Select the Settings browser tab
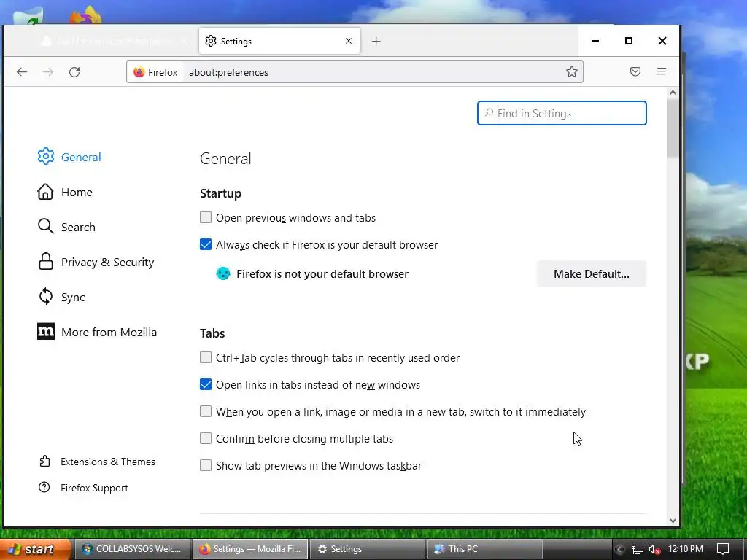The height and width of the screenshot is (560, 747). click(279, 41)
